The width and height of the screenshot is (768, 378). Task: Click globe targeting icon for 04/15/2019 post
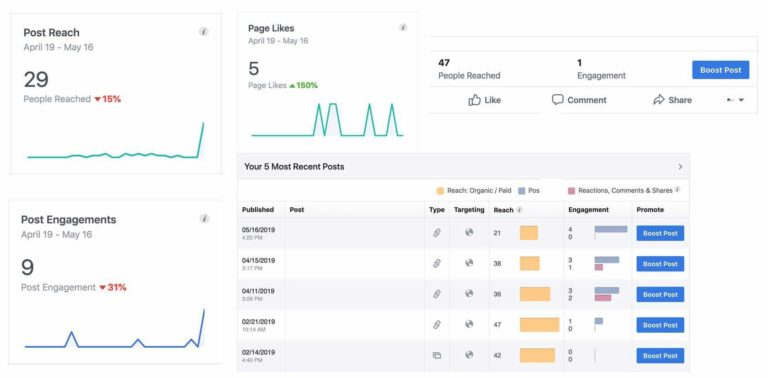pos(469,263)
